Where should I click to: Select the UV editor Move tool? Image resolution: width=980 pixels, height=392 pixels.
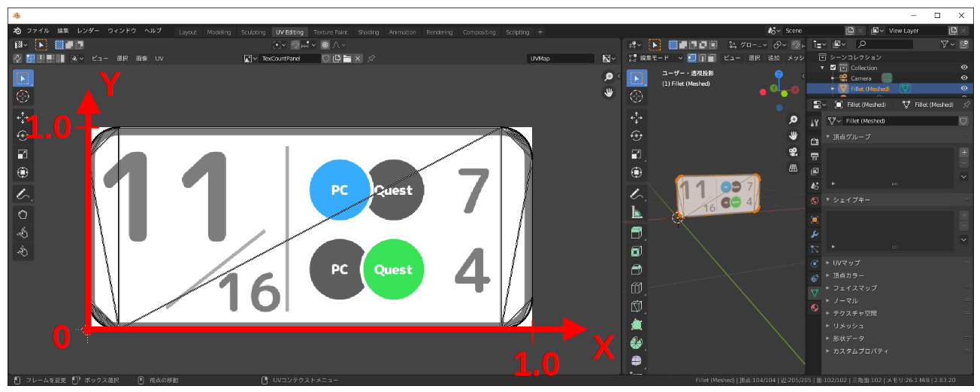click(x=23, y=117)
